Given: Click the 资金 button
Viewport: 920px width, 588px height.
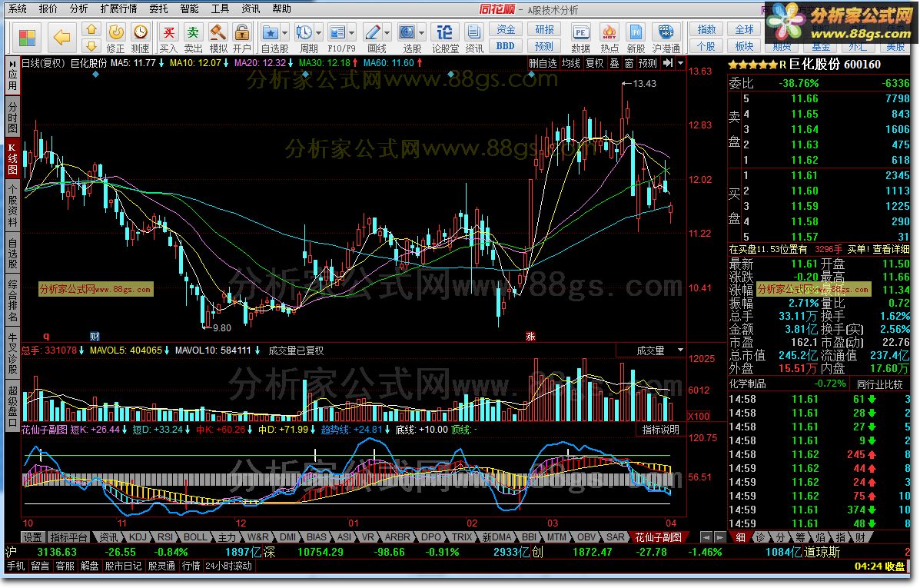Looking at the screenshot, I should tap(506, 29).
